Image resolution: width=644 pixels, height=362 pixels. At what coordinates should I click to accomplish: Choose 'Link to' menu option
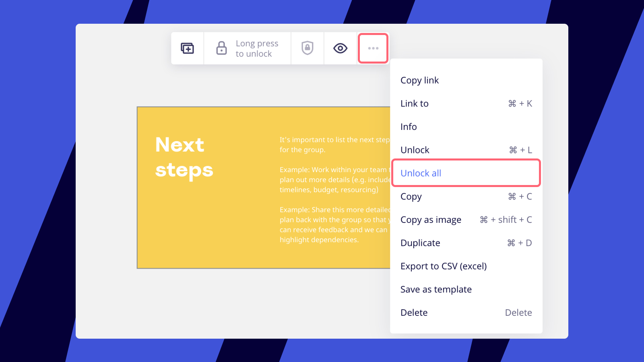pos(415,104)
